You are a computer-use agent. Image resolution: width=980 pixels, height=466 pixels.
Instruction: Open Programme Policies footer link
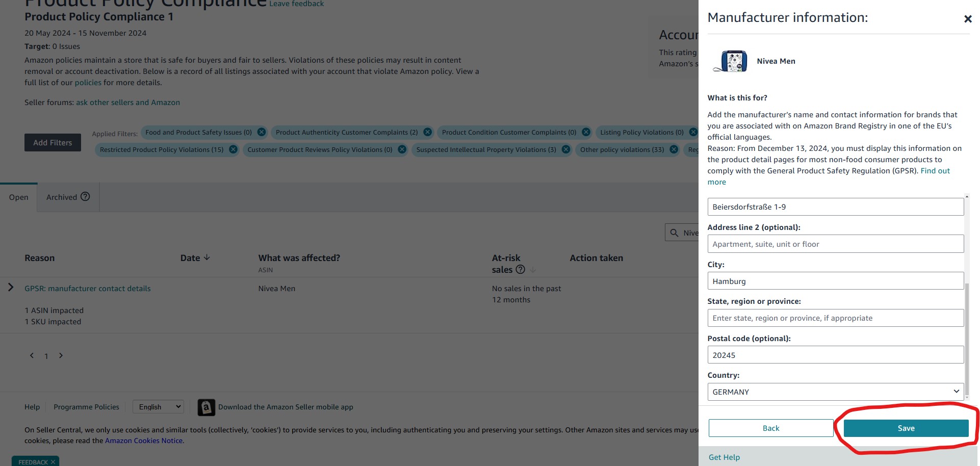click(86, 407)
